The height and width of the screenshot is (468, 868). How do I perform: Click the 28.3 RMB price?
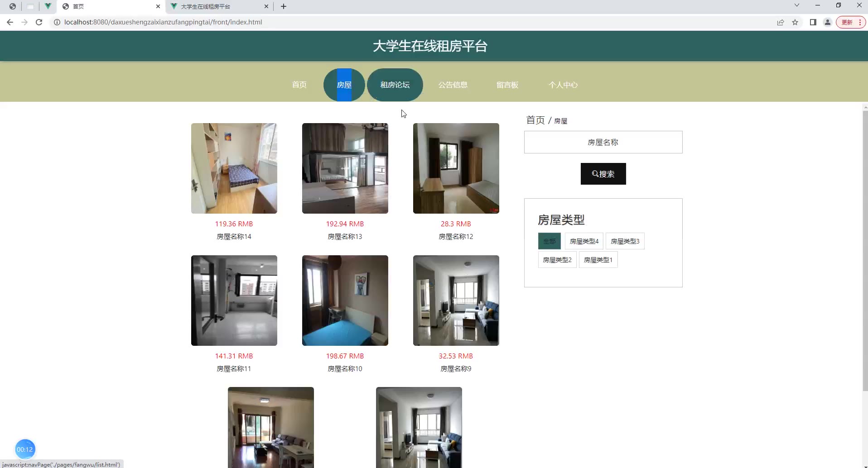456,224
